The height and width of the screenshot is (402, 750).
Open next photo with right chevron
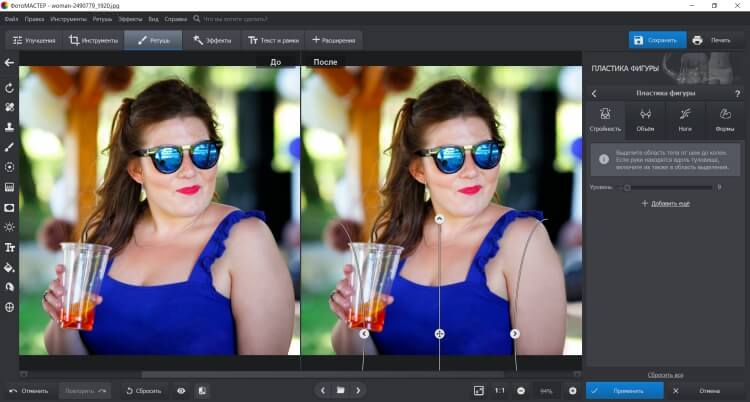tap(358, 391)
